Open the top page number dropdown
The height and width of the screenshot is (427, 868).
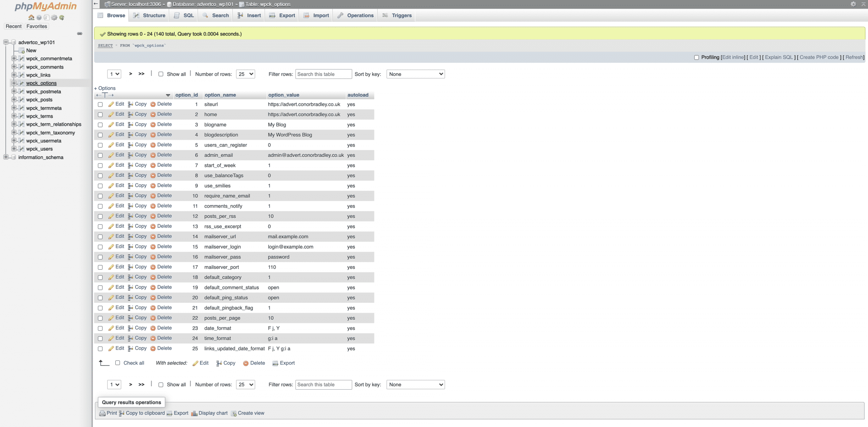click(x=114, y=74)
